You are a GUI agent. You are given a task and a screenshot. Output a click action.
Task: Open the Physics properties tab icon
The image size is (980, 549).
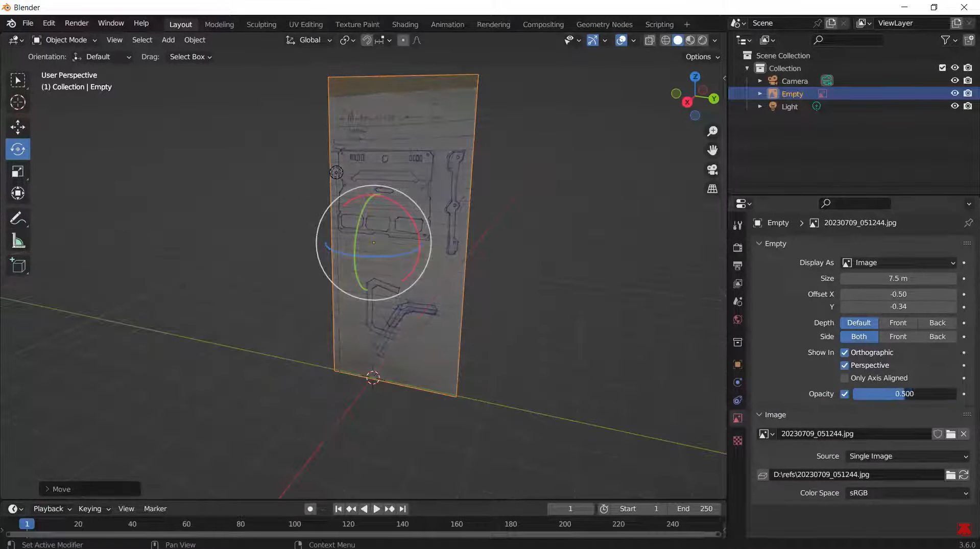pos(737,383)
